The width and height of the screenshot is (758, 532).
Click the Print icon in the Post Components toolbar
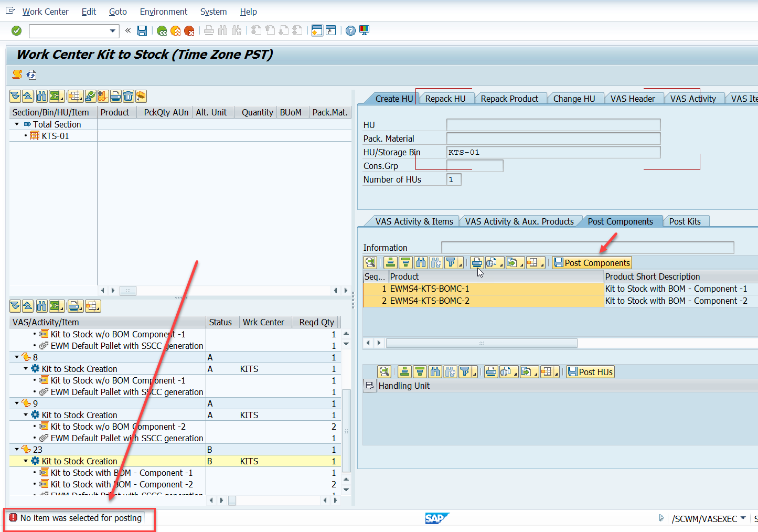coord(477,262)
